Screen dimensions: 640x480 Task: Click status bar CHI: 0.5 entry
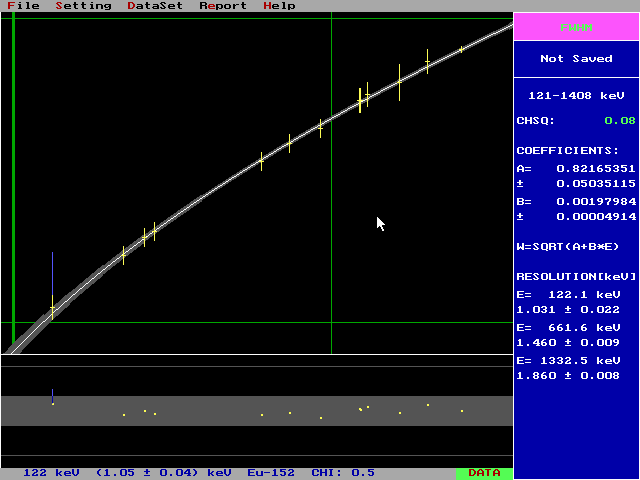click(x=343, y=473)
